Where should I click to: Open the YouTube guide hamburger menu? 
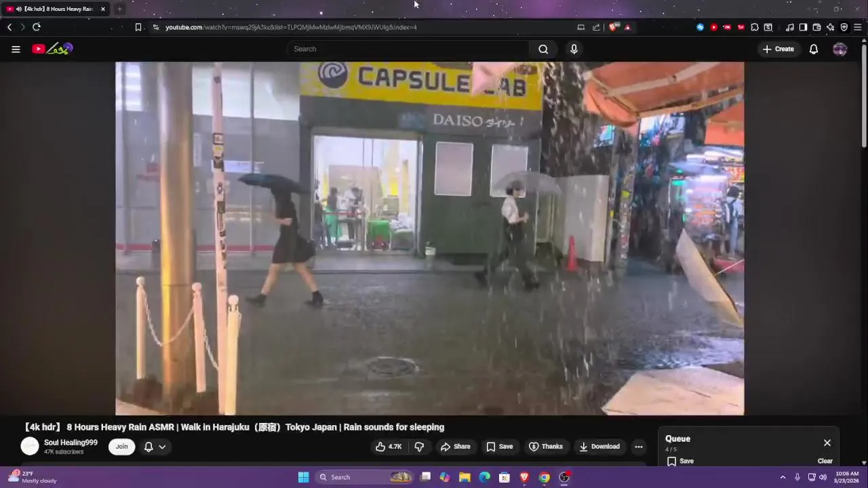pyautogui.click(x=16, y=49)
